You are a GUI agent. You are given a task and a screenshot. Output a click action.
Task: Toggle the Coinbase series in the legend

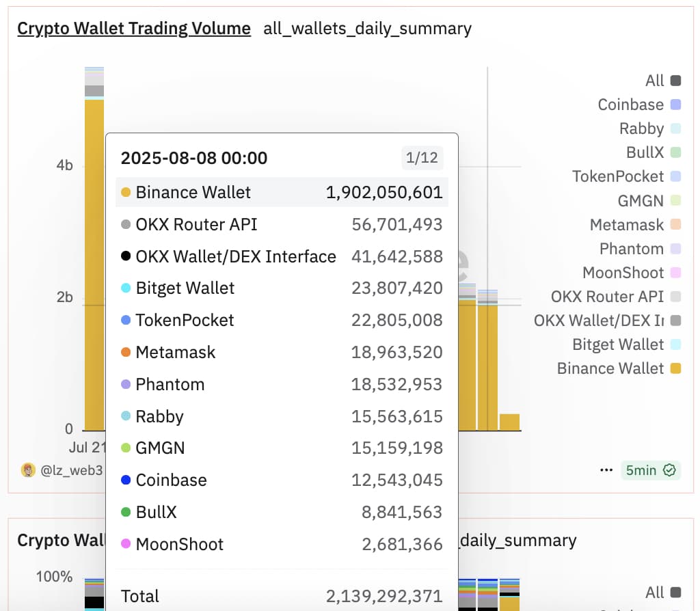point(630,105)
